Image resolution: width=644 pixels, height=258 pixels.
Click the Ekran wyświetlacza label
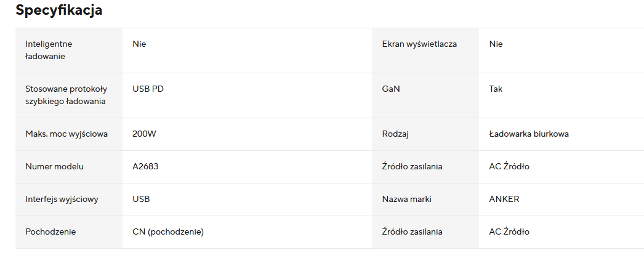click(419, 44)
